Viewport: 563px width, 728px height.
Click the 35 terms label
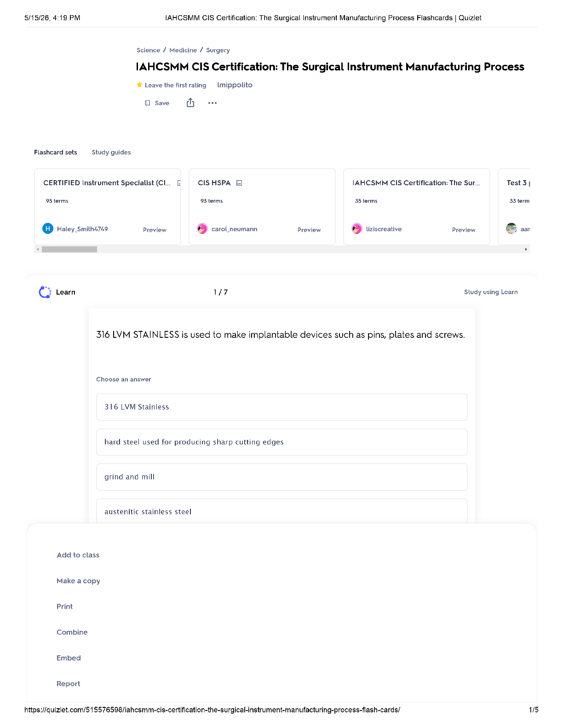pos(366,201)
